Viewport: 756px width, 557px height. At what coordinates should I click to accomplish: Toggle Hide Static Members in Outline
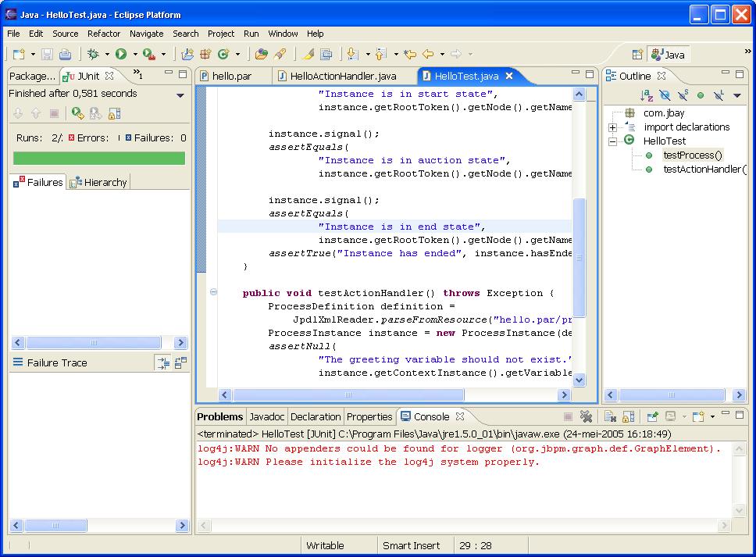[683, 95]
